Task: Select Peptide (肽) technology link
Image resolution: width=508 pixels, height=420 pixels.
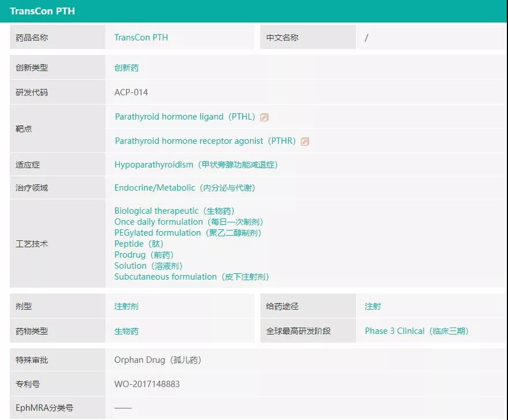Action: click(139, 244)
